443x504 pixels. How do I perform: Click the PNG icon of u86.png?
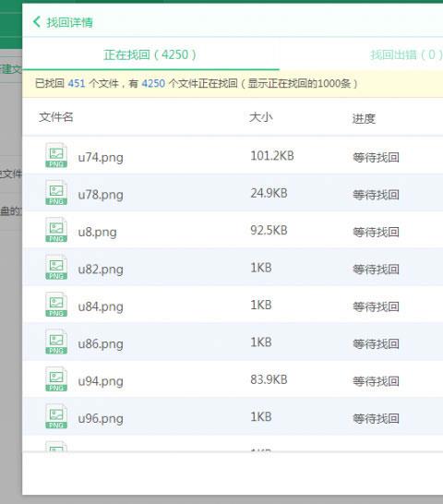(56, 342)
